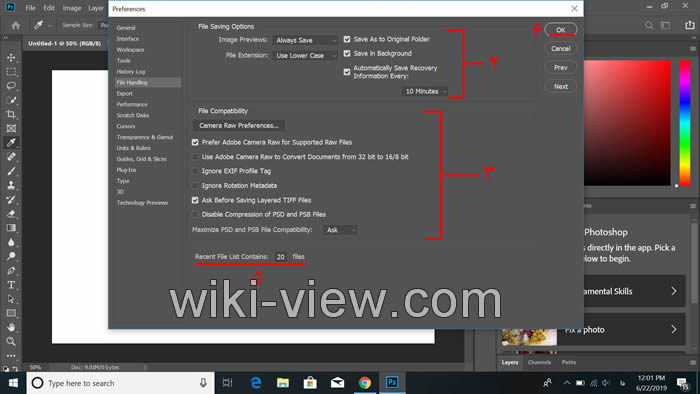Click the hue spectrum slider bar
Screen dimensions: 700x394
[x=685, y=123]
